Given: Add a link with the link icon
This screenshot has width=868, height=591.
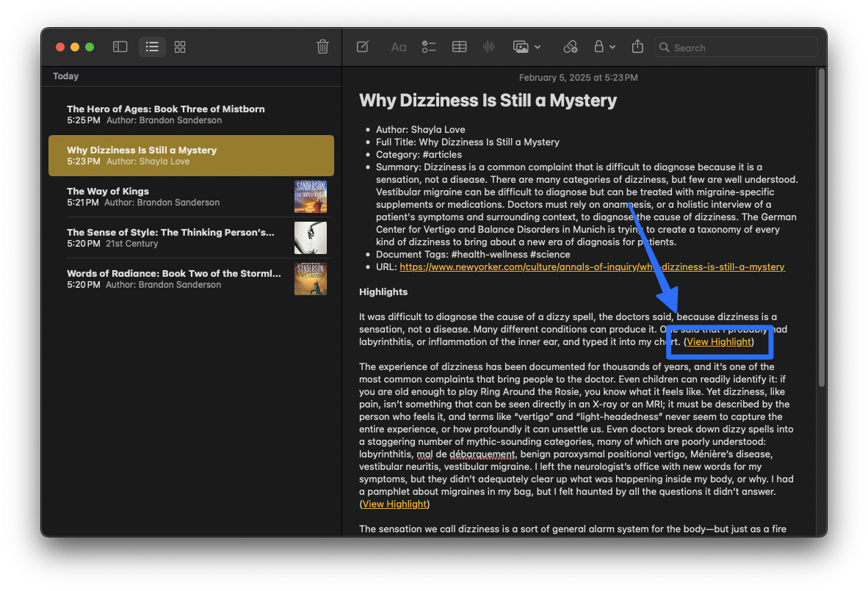Looking at the screenshot, I should [570, 47].
